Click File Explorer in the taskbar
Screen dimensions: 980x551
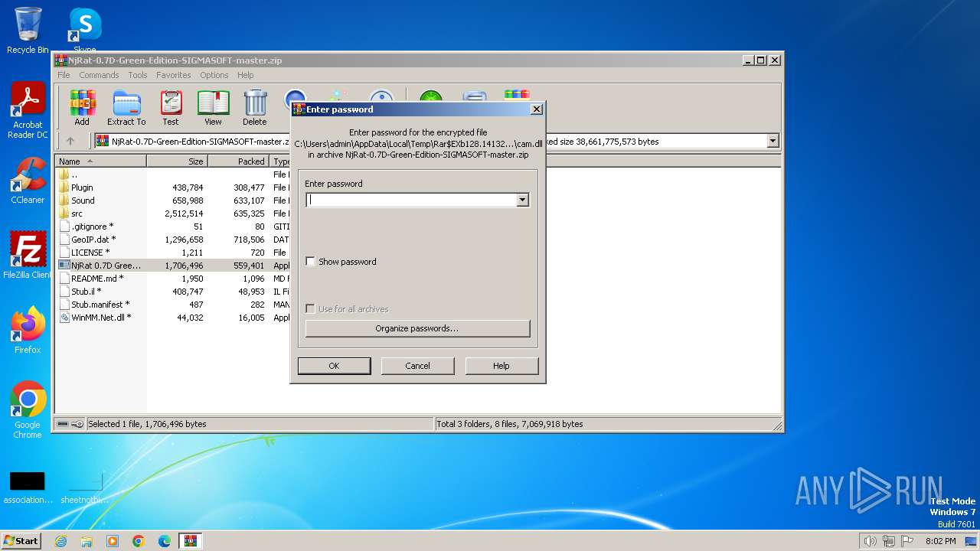click(87, 541)
